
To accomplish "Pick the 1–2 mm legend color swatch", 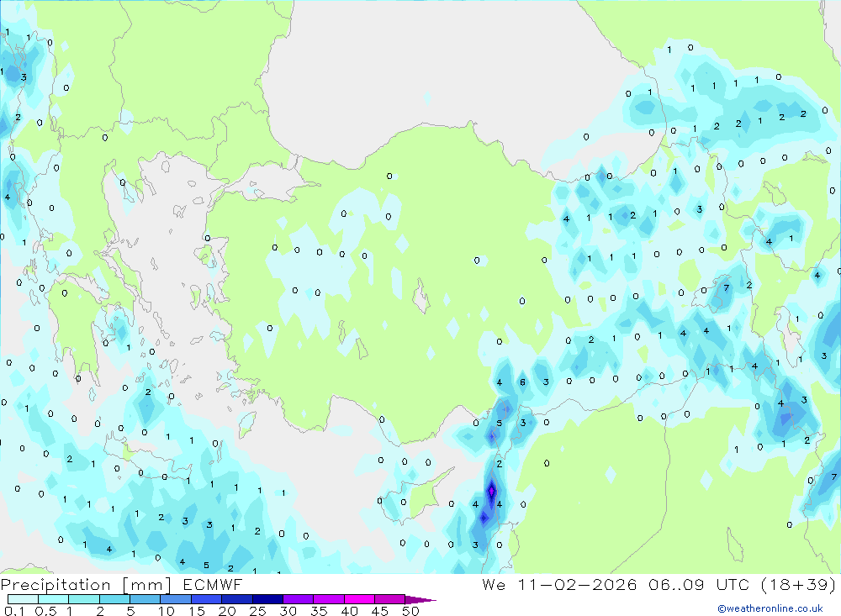I will (84, 599).
